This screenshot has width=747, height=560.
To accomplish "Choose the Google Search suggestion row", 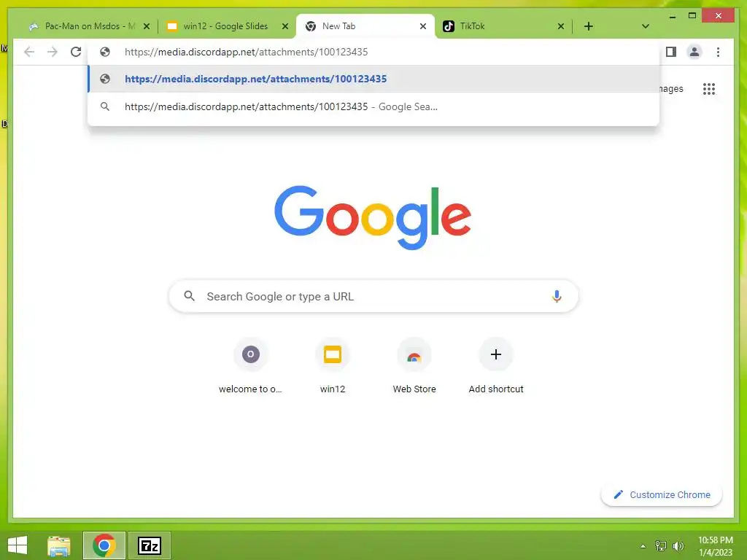I will click(x=374, y=106).
